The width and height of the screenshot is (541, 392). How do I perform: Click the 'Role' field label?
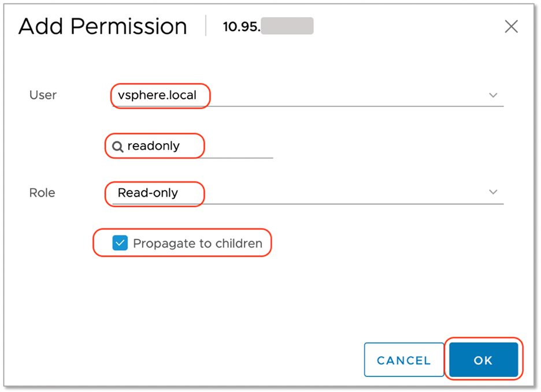click(42, 193)
